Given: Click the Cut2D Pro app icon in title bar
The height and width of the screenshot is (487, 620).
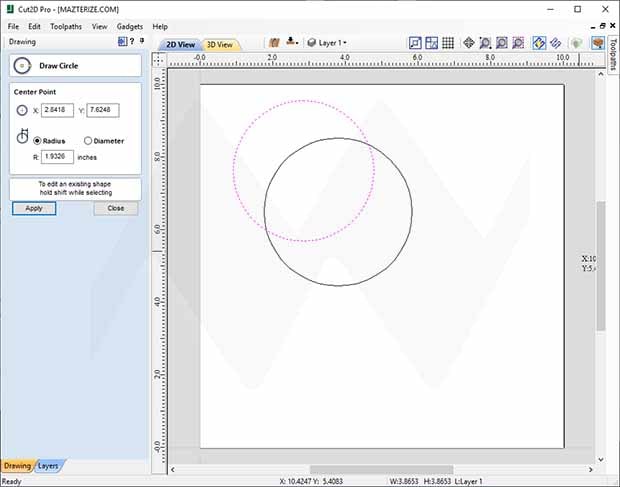Looking at the screenshot, I should point(10,9).
